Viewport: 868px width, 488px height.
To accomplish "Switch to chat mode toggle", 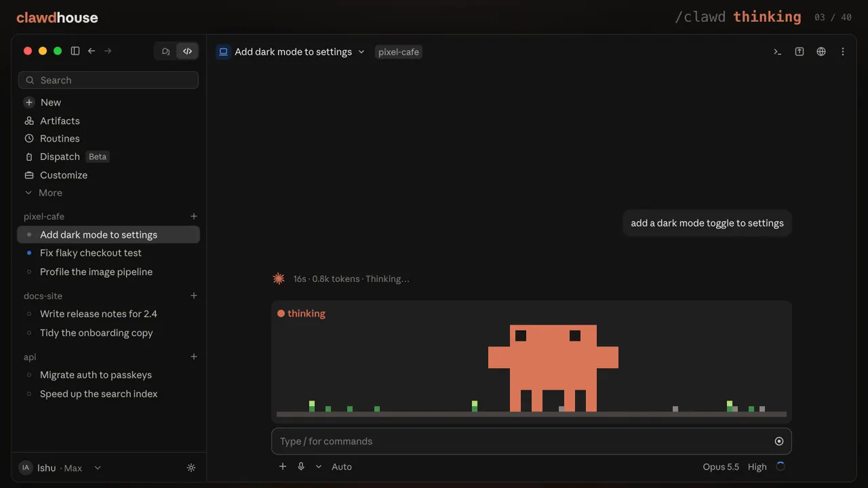I will (166, 51).
